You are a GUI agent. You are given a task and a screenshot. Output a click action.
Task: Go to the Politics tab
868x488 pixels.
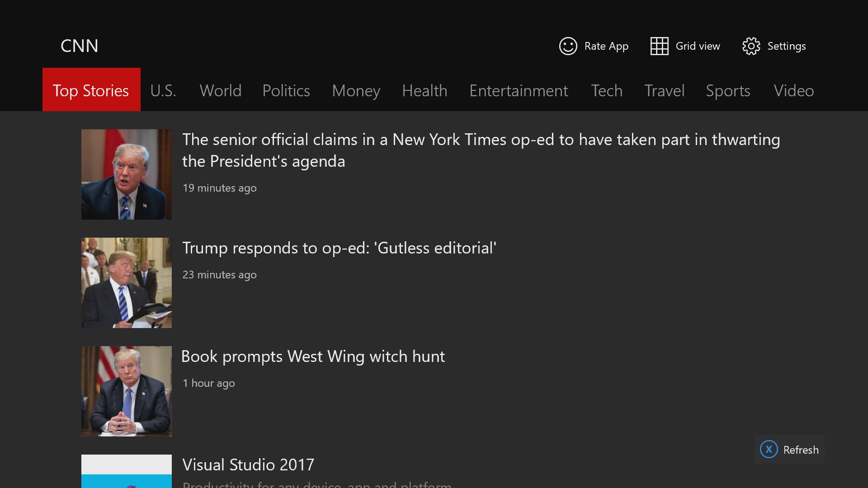(286, 90)
